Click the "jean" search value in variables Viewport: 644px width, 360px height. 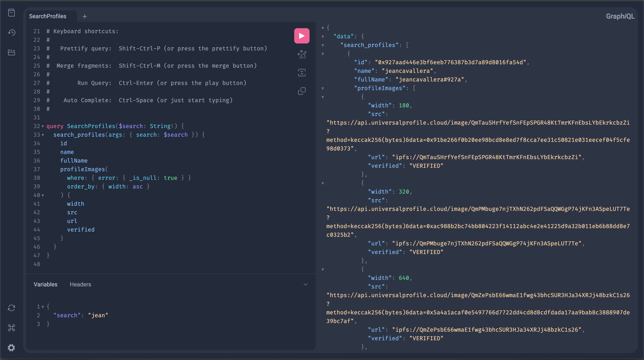(98, 316)
